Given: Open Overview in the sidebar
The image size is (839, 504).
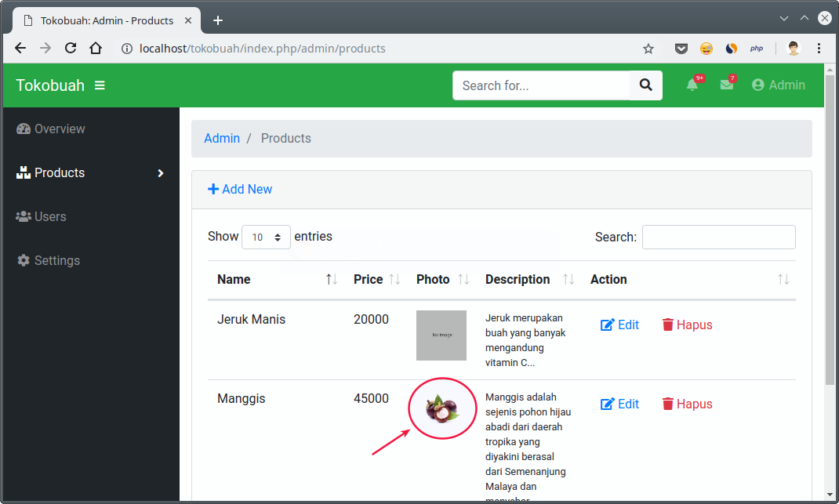Looking at the screenshot, I should 51,129.
